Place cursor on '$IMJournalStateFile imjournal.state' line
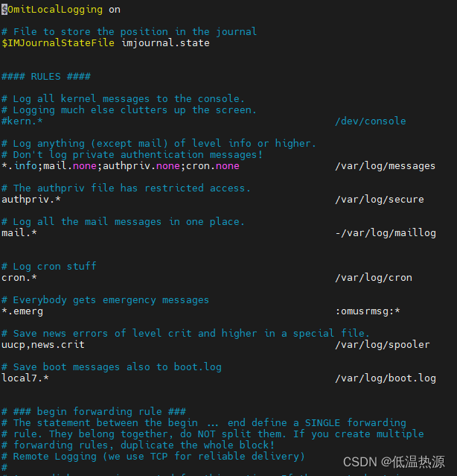Viewport: 457px width, 476px height. [x=106, y=43]
